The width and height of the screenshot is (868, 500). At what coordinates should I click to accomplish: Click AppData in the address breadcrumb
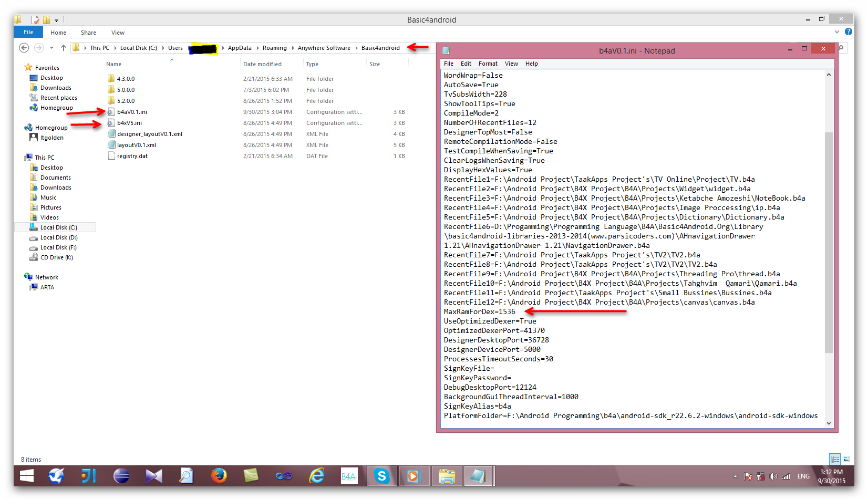click(240, 48)
